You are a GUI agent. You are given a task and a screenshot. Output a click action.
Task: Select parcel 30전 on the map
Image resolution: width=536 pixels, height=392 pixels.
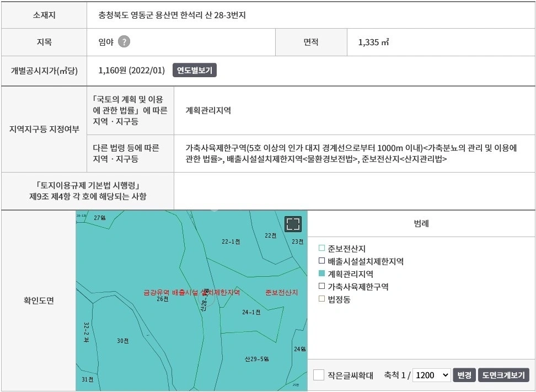click(x=123, y=341)
